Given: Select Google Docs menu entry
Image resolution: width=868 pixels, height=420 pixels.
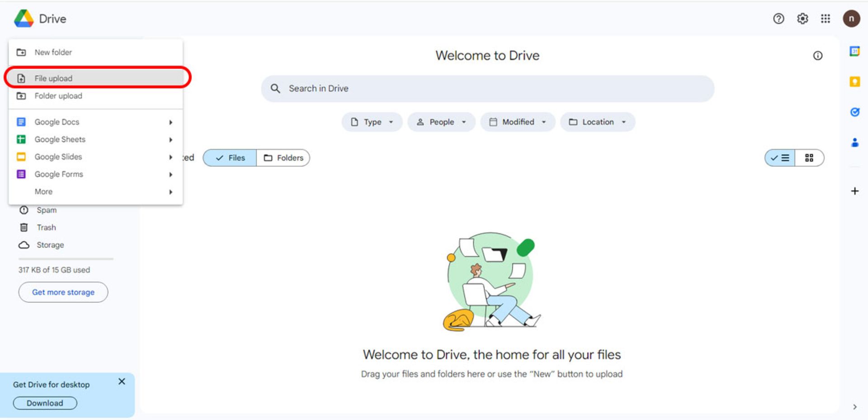Looking at the screenshot, I should [x=96, y=122].
